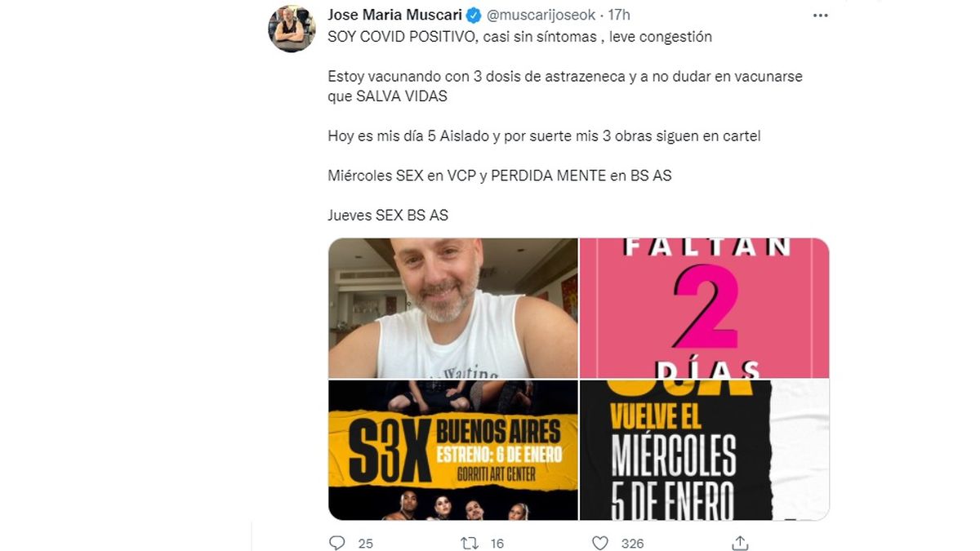Viewport: 980px width, 551px height.
Task: Open the @muscarijoseok handle link
Action: click(x=540, y=16)
